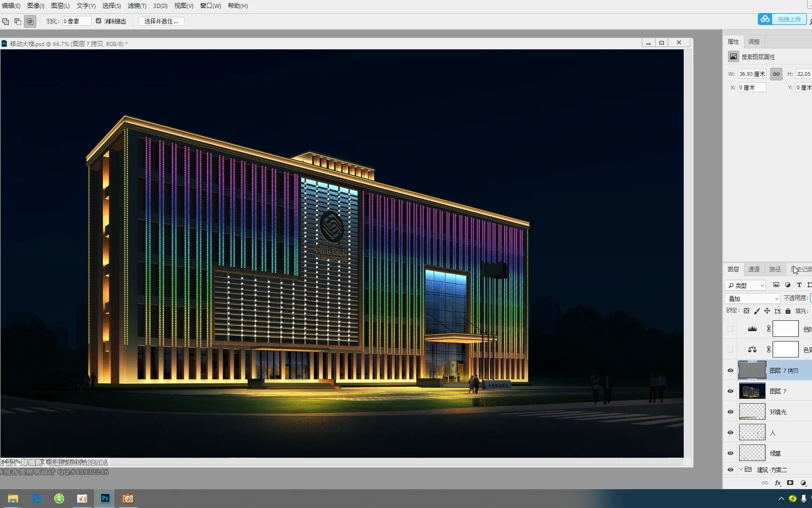Image resolution: width=812 pixels, height=508 pixels.
Task: Click the intersect-with-selection mode icon
Action: coord(30,21)
